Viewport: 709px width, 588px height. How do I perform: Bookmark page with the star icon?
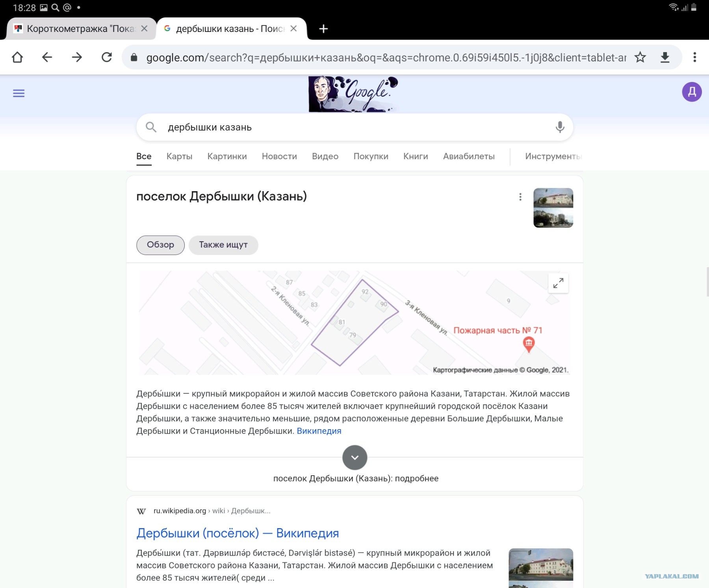640,58
